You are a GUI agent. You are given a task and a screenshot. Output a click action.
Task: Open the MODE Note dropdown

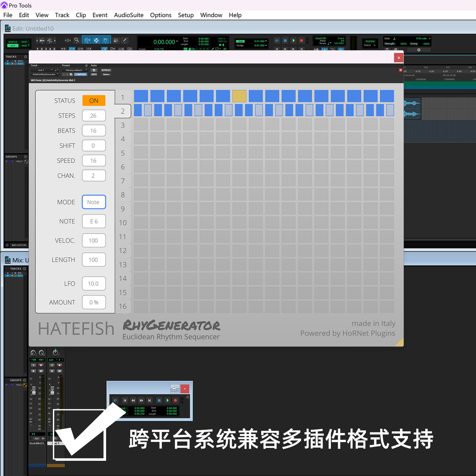[x=94, y=202]
